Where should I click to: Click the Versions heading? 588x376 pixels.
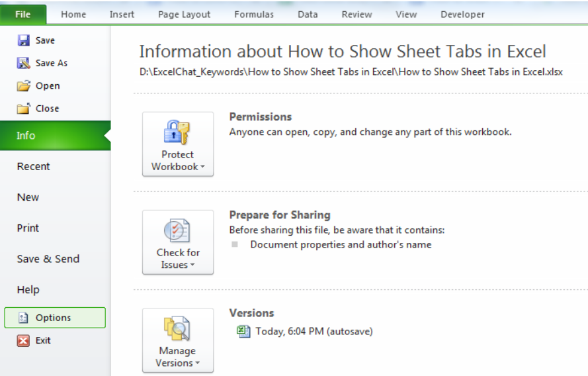pos(251,313)
